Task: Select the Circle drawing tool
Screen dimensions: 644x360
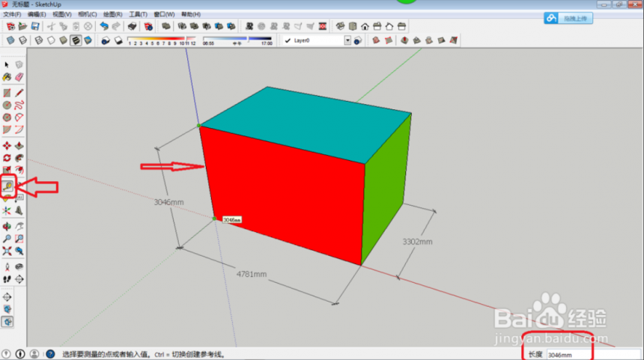Action: click(x=7, y=106)
